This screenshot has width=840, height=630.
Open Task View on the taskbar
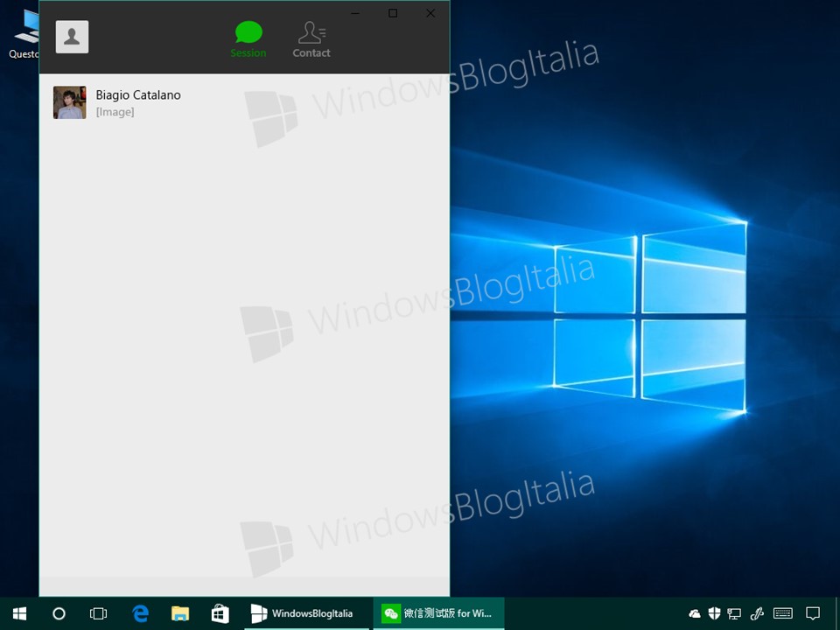click(98, 613)
